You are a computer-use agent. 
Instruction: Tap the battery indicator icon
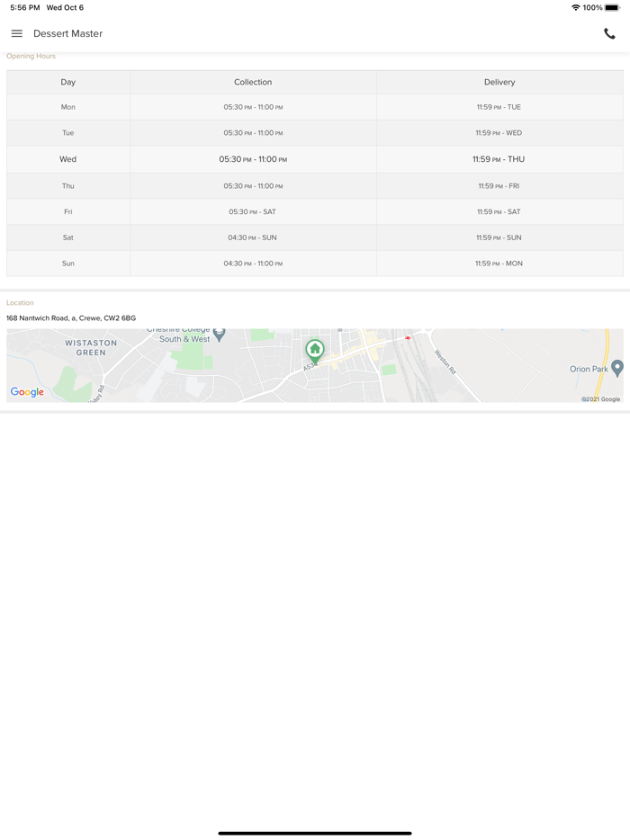pyautogui.click(x=613, y=7)
